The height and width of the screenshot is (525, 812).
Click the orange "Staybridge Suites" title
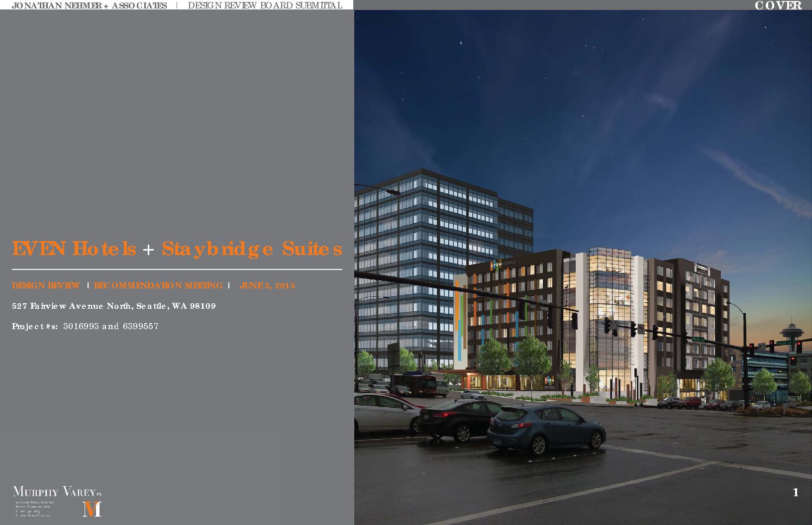pyautogui.click(x=252, y=250)
